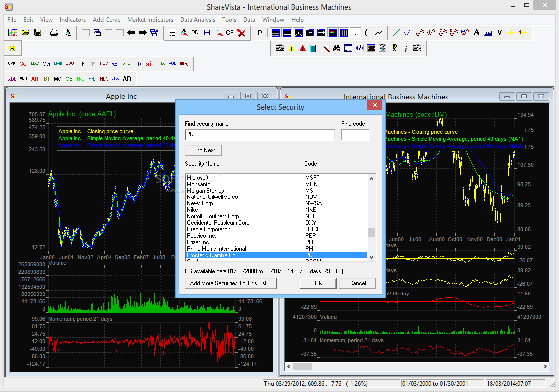The width and height of the screenshot is (559, 392).
Task: Click OK in Select Security dialog
Action: pos(318,283)
